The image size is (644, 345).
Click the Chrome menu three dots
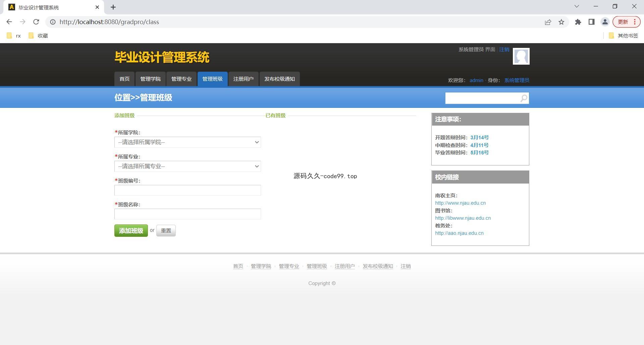click(x=635, y=22)
